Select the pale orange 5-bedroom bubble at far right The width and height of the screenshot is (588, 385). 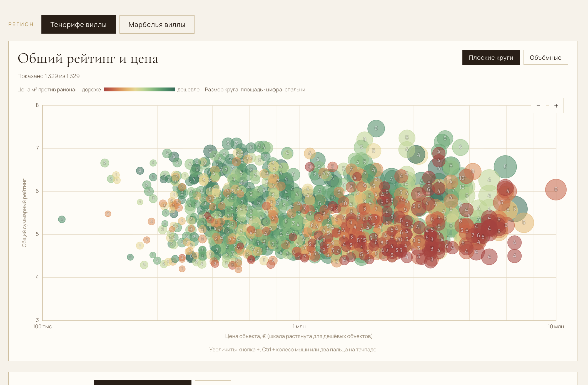pos(524,222)
